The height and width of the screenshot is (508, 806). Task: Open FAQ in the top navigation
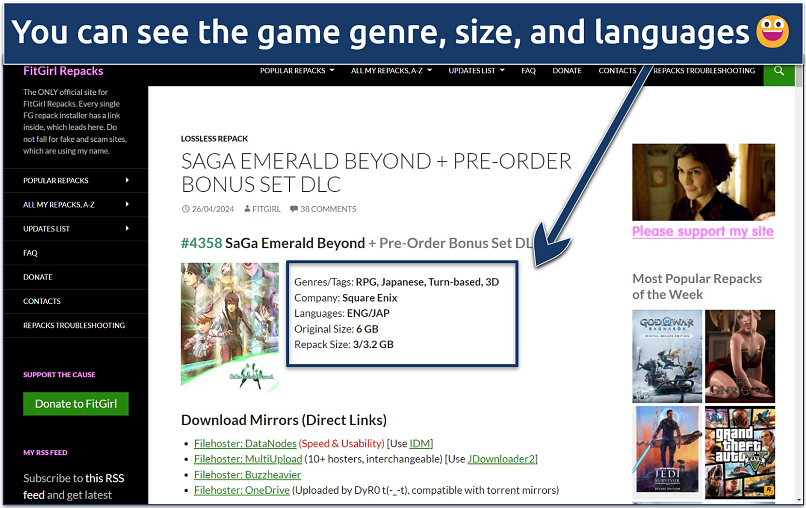(528, 70)
